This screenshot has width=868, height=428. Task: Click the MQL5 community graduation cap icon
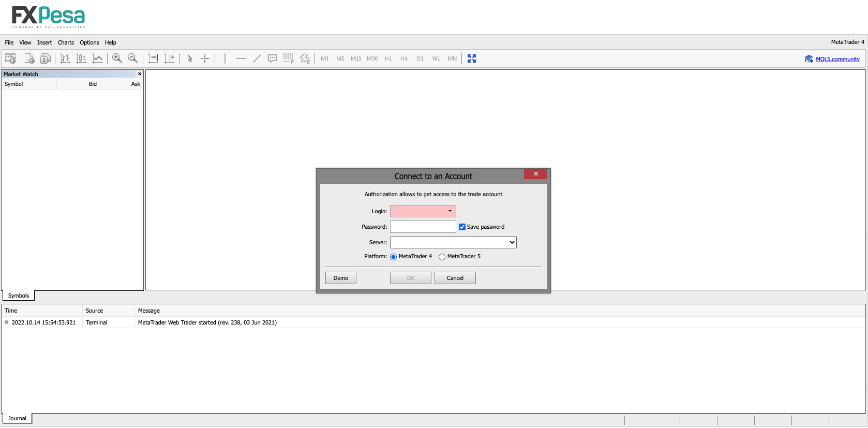tap(809, 59)
